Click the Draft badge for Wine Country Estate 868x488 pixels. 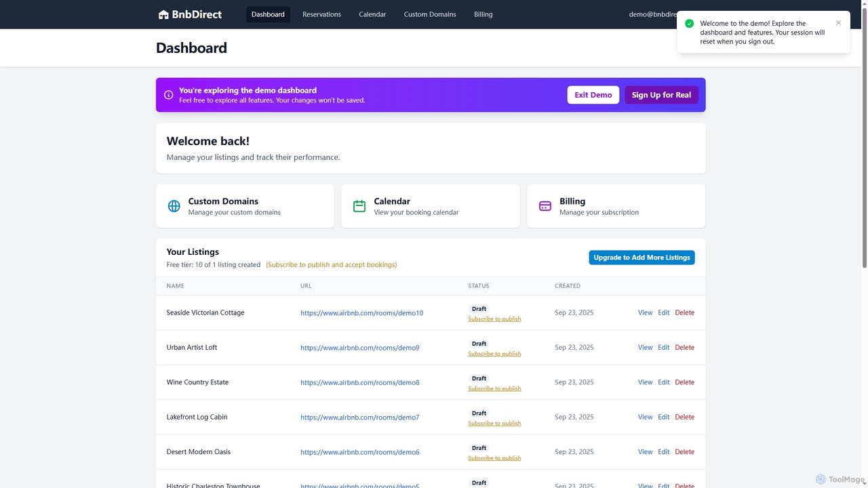point(479,378)
